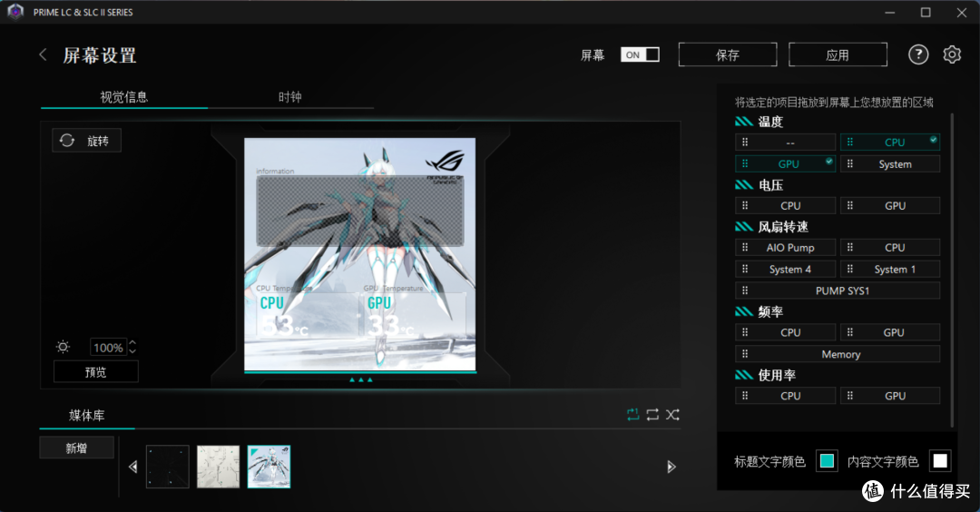The height and width of the screenshot is (512, 980).
Task: Enable shuffle playback icon
Action: coord(672,415)
